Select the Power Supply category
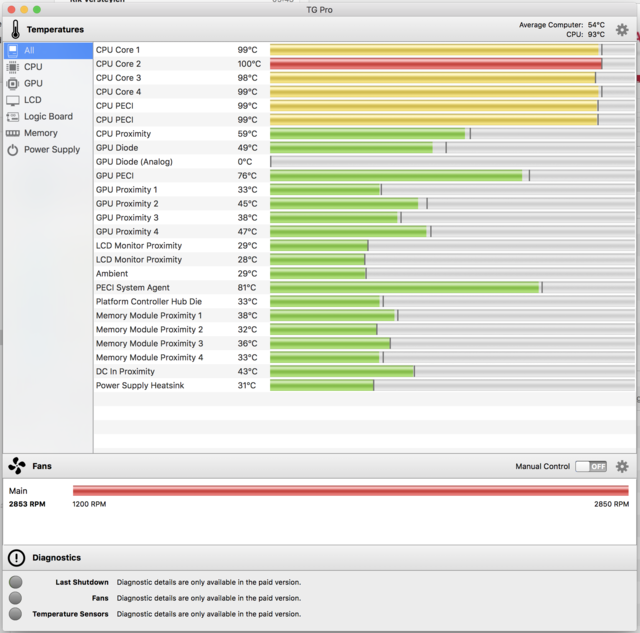This screenshot has width=640, height=633. coord(49,150)
